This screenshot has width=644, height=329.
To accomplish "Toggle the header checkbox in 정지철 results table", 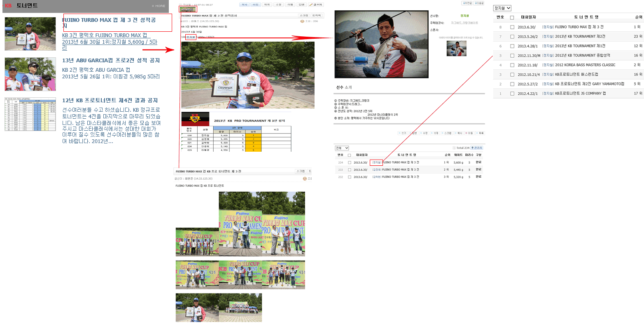I will [x=512, y=18].
